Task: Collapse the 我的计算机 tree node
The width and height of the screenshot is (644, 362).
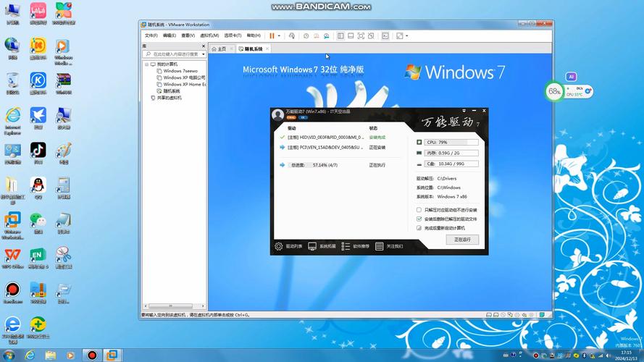Action: (146, 64)
